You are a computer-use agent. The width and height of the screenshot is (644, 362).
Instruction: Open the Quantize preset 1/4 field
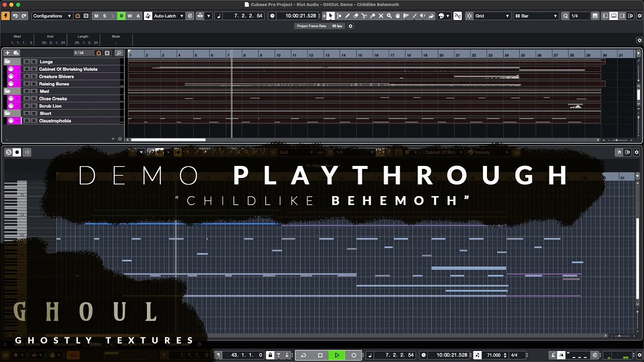[580, 16]
